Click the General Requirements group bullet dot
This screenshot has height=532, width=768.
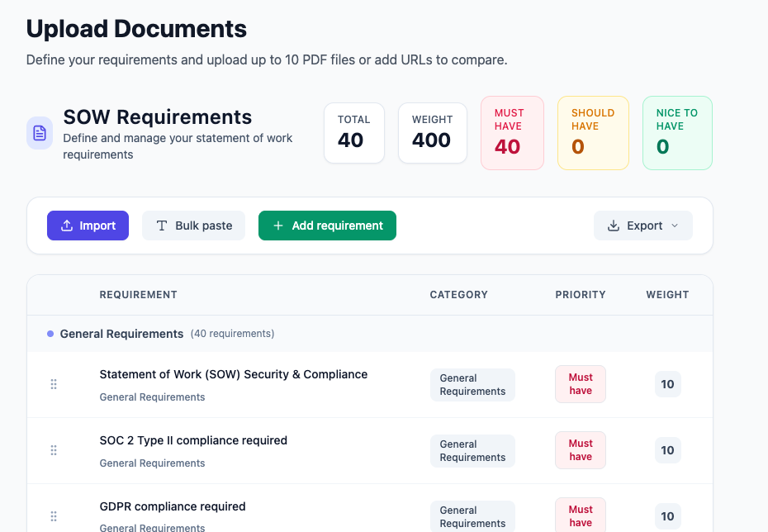pyautogui.click(x=50, y=334)
